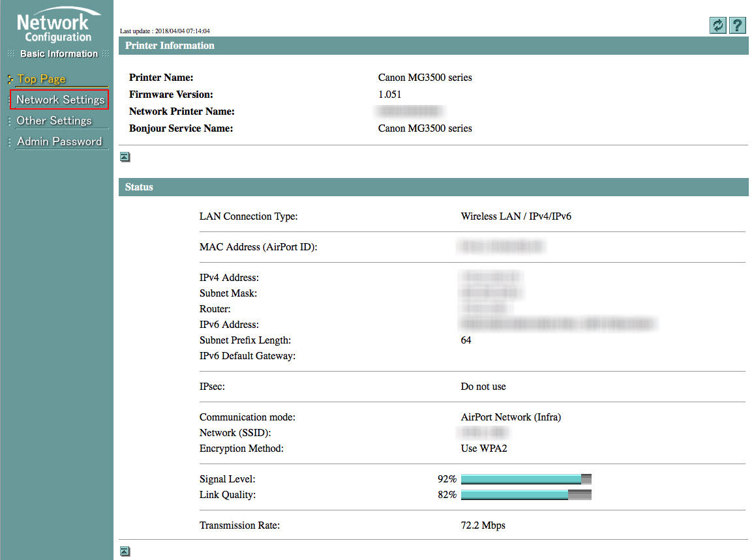This screenshot has height=560, width=754.
Task: Click the Status section header
Action: click(x=139, y=187)
